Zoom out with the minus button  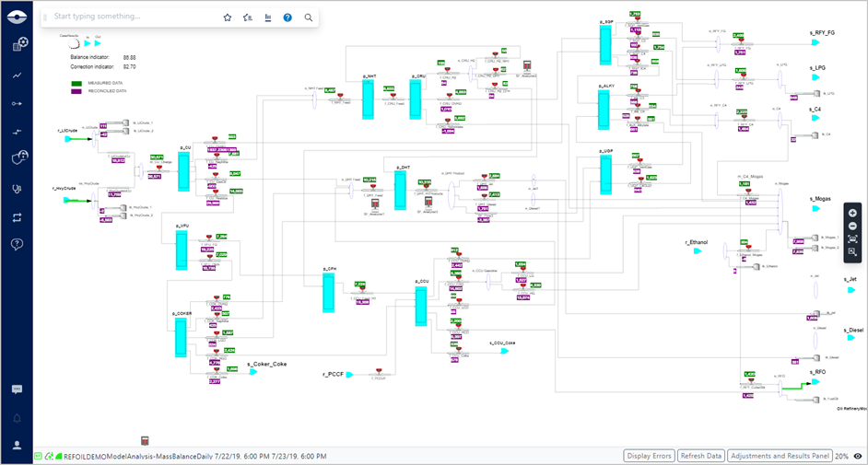pos(852,226)
